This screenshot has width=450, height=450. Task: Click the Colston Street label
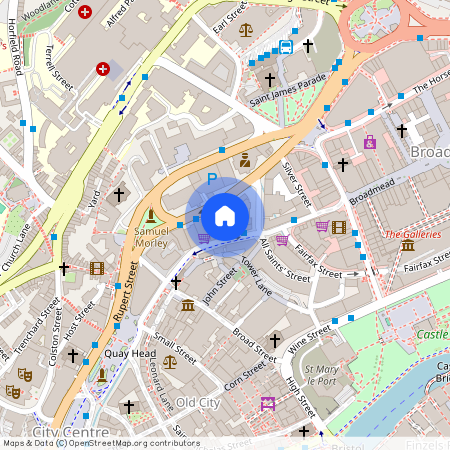click(55, 337)
